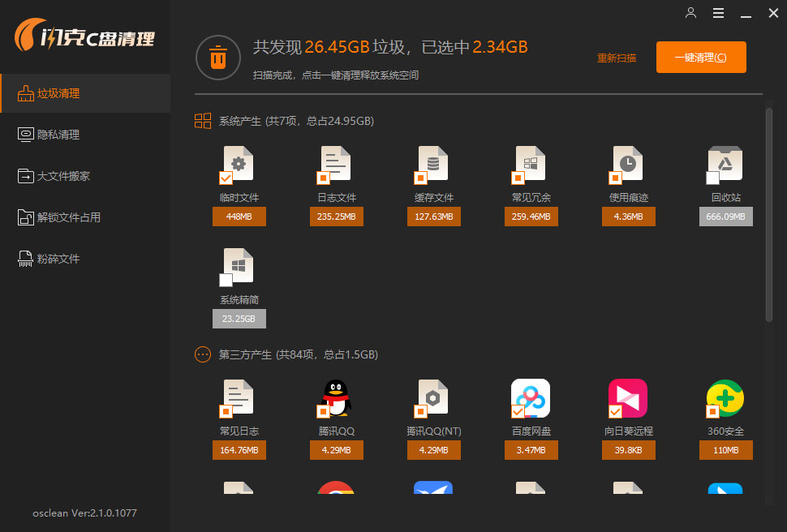
Task: Open the user account icon
Action: point(690,13)
